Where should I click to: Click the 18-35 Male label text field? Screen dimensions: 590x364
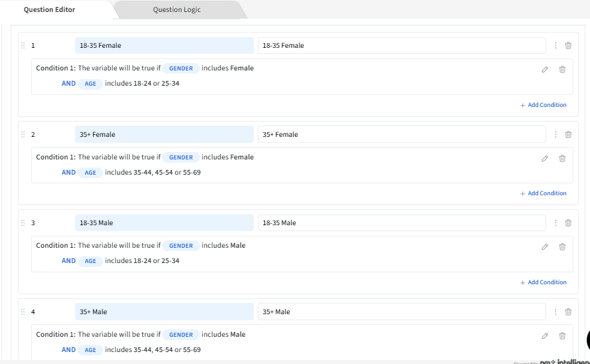pos(401,223)
